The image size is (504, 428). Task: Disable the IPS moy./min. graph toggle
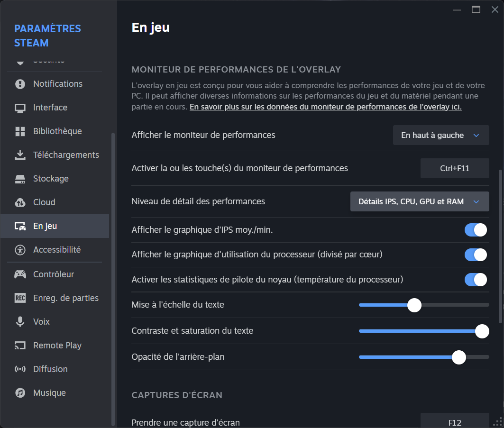click(476, 230)
